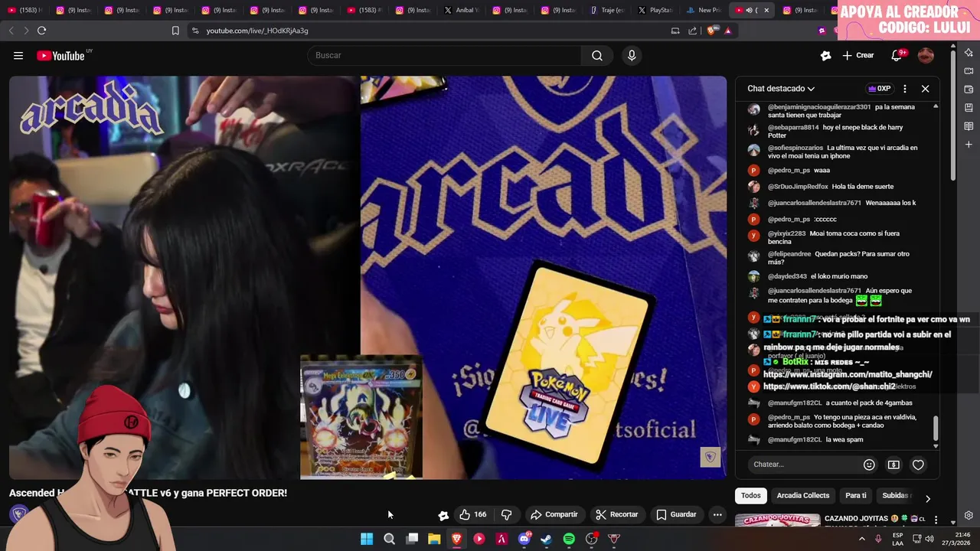
Task: Open YouTube notifications bell
Action: (897, 55)
